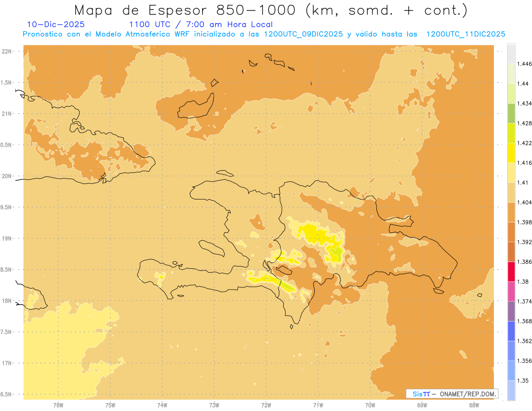532x411 pixels.
Task: Click the 76W longitude label
Action: pos(58,405)
